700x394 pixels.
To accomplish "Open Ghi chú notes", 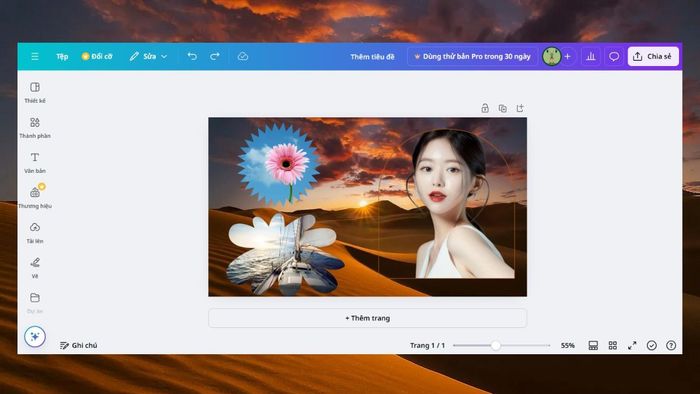I will 79,345.
